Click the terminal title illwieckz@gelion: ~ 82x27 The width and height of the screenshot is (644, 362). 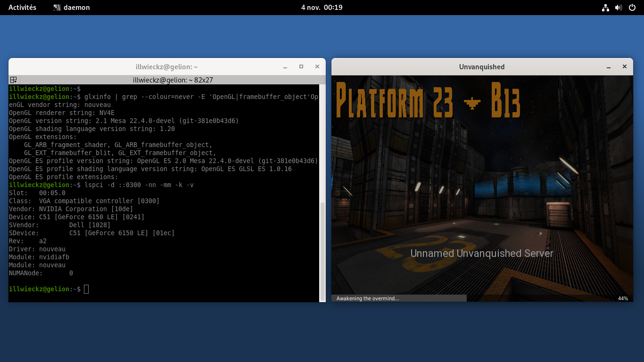[173, 80]
